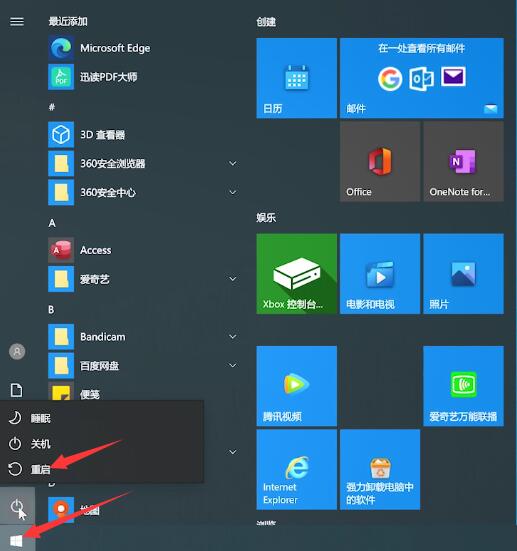Click the Google account icon in mail tile
Viewport: 517px width, 551px height.
click(x=390, y=79)
